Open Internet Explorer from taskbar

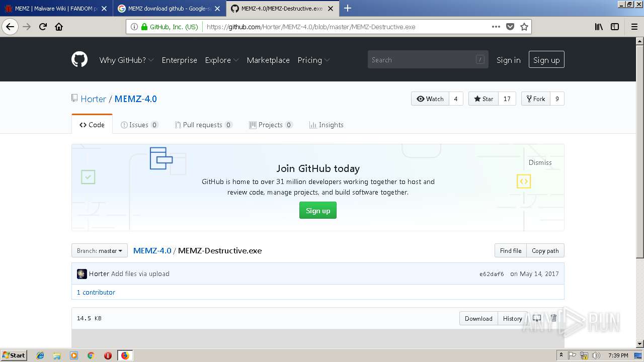[x=40, y=355]
